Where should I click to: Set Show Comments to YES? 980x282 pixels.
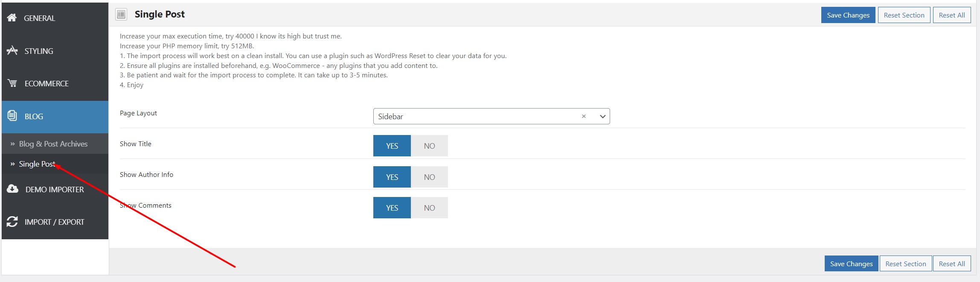392,208
